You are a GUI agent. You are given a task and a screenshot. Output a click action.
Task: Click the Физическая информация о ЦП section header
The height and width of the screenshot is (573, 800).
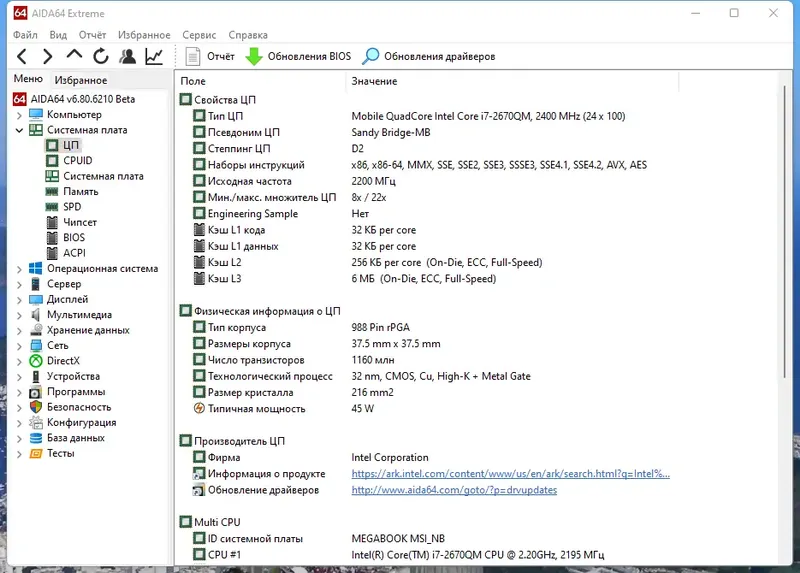[x=260, y=311]
